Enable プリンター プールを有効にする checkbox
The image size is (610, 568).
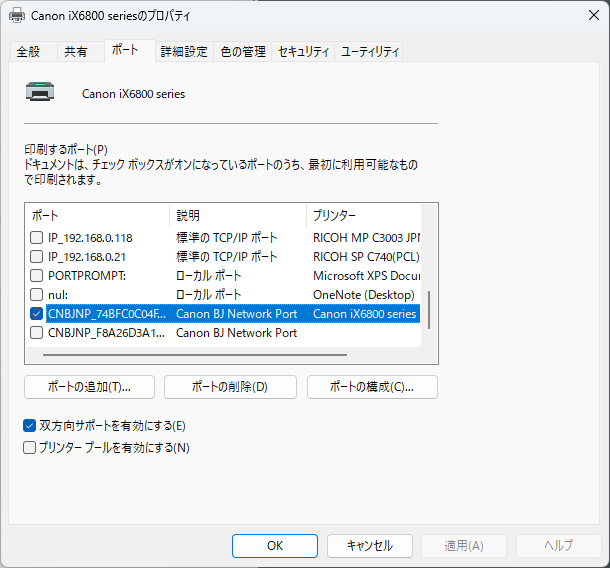[x=30, y=448]
